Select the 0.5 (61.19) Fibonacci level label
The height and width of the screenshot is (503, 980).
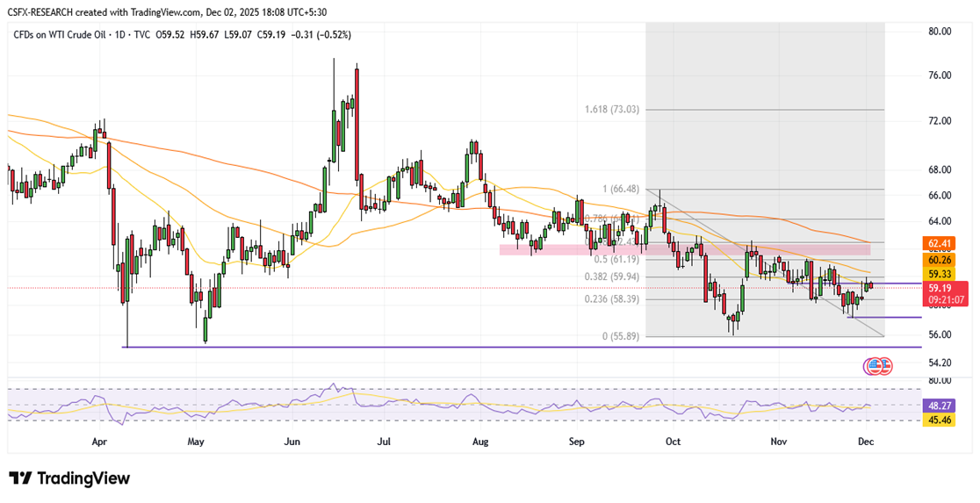click(614, 260)
